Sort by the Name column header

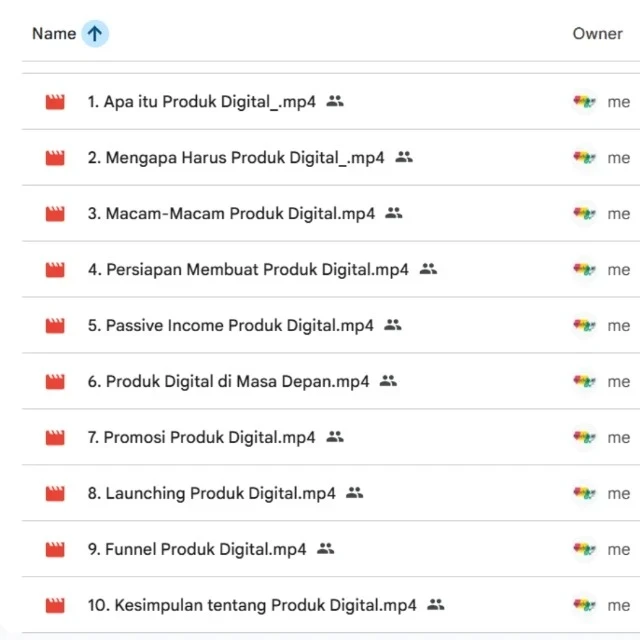(x=54, y=33)
